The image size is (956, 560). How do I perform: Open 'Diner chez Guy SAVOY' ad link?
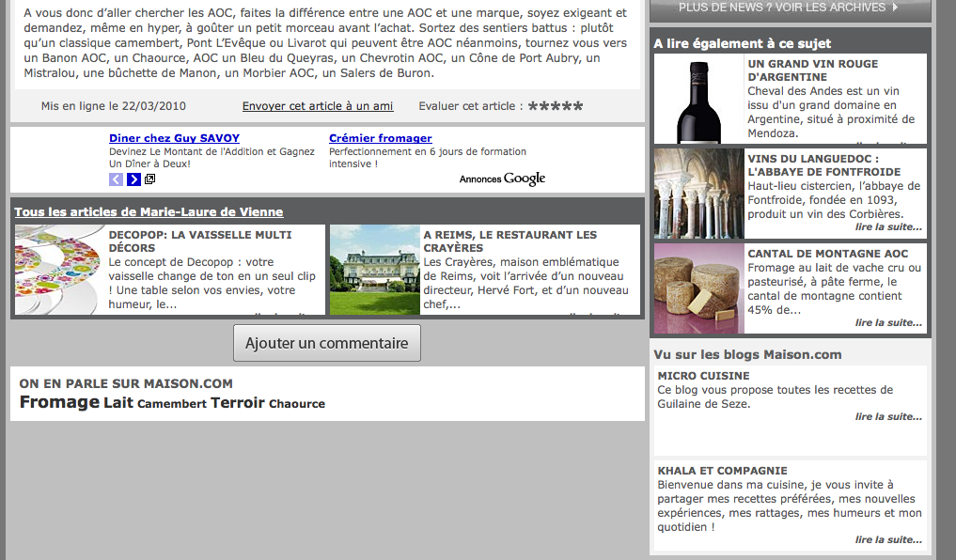point(174,138)
